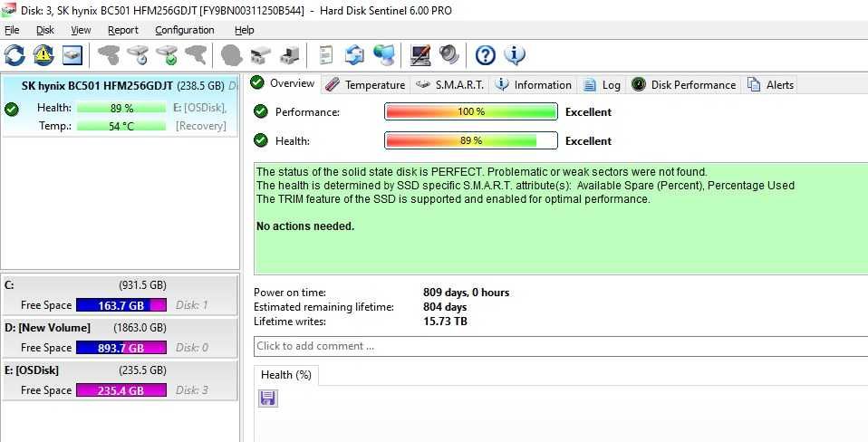868x442 pixels.
Task: Click the "Click to add comment" field
Action: point(561,346)
